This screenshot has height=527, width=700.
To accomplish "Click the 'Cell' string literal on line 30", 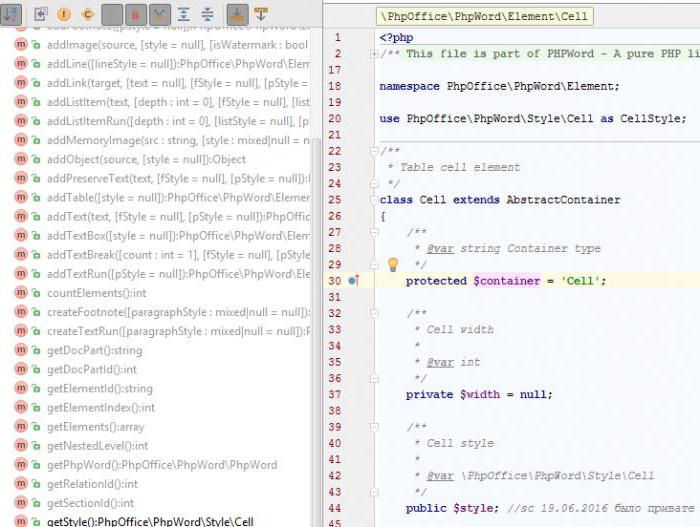I will [x=579, y=281].
